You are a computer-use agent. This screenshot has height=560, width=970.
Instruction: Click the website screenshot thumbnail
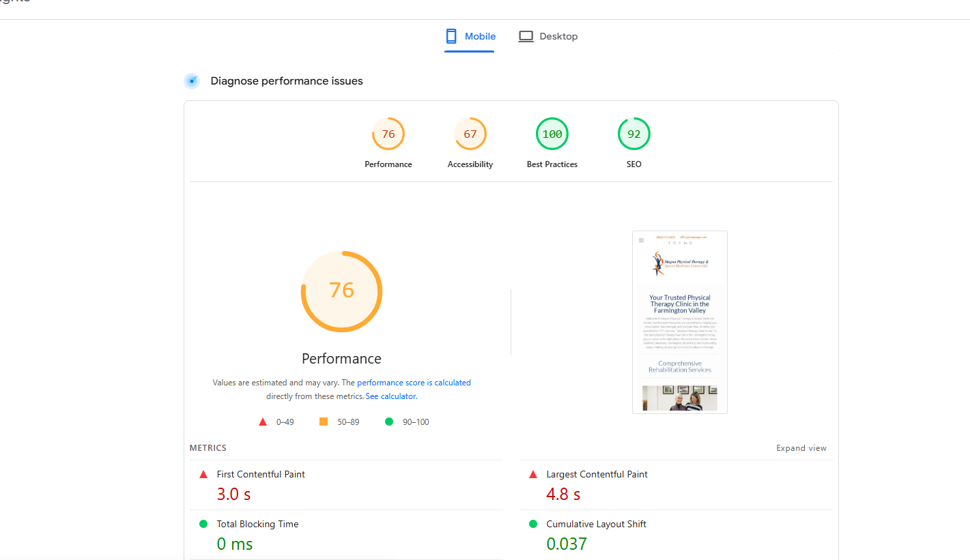tap(680, 322)
